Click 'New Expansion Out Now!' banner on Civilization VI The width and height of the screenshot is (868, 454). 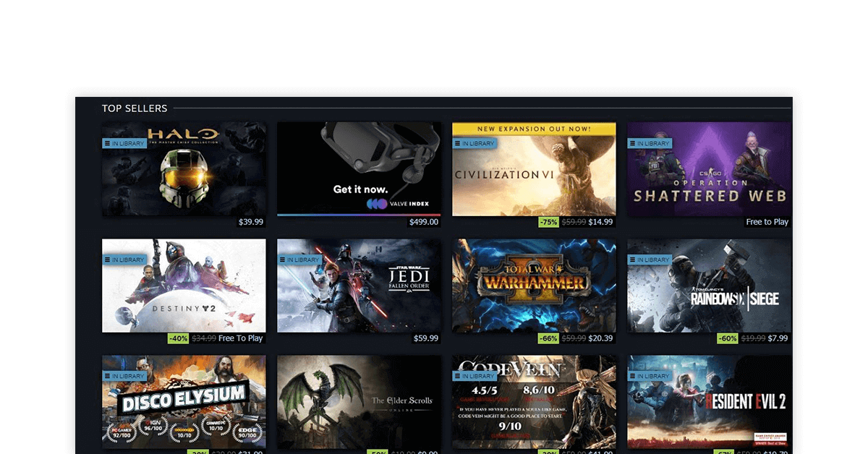click(534, 129)
